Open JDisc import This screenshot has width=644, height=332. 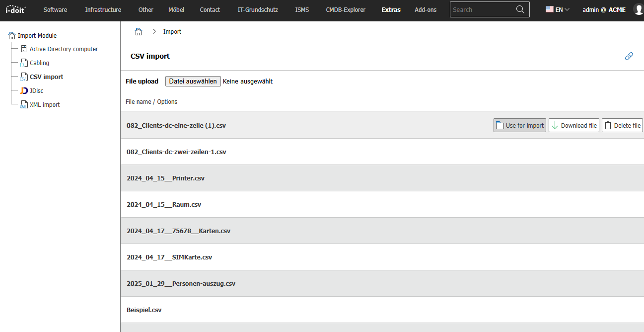pyautogui.click(x=37, y=91)
